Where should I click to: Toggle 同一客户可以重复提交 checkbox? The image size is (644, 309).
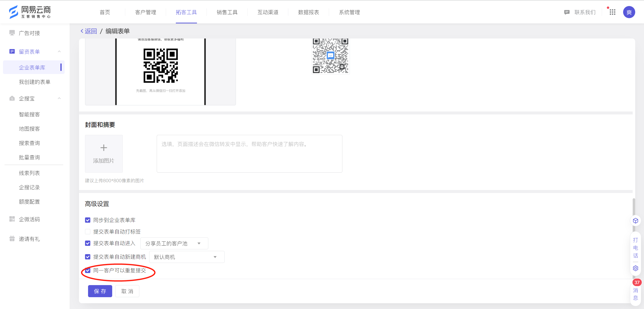[x=88, y=271]
